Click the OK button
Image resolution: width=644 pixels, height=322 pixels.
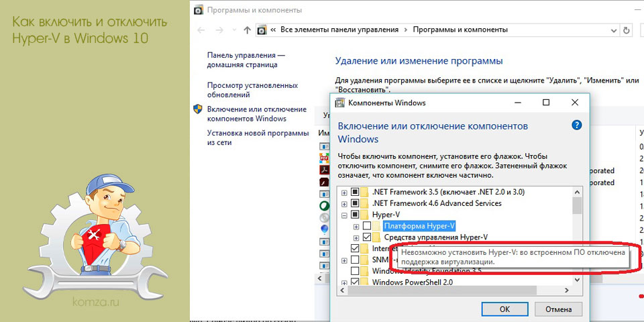tap(504, 309)
